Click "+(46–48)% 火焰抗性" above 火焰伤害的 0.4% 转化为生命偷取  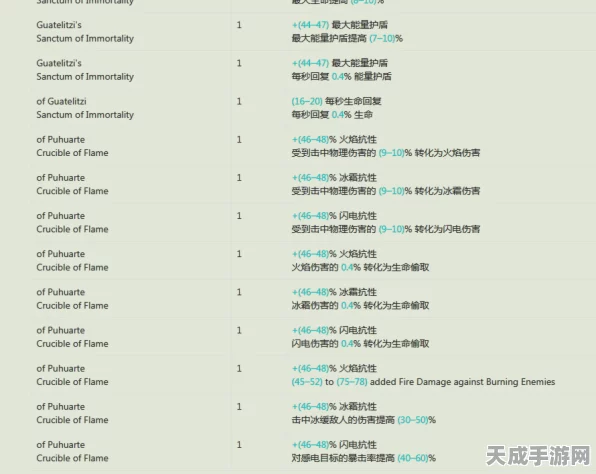[334, 254]
